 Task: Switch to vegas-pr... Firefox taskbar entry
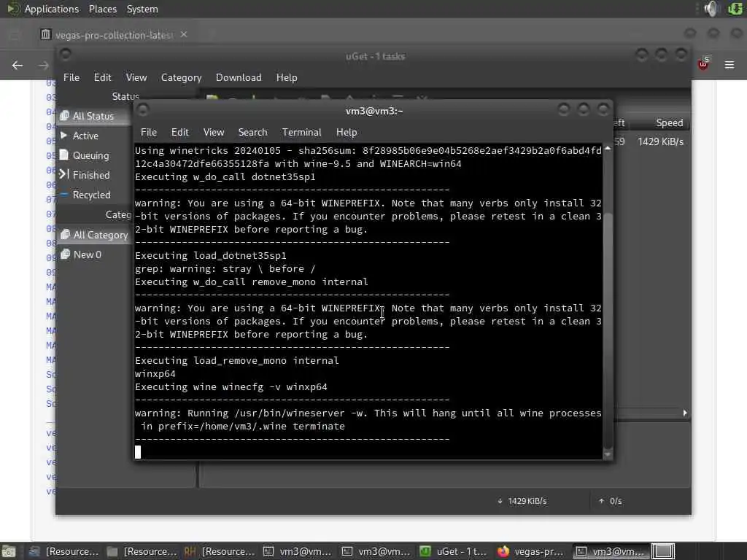pos(532,551)
